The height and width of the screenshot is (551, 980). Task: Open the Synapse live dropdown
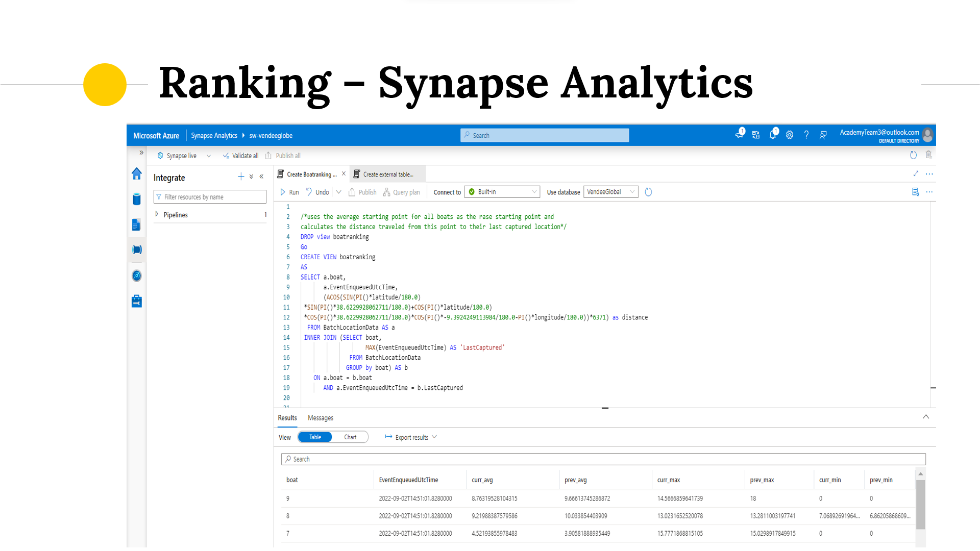coord(184,156)
